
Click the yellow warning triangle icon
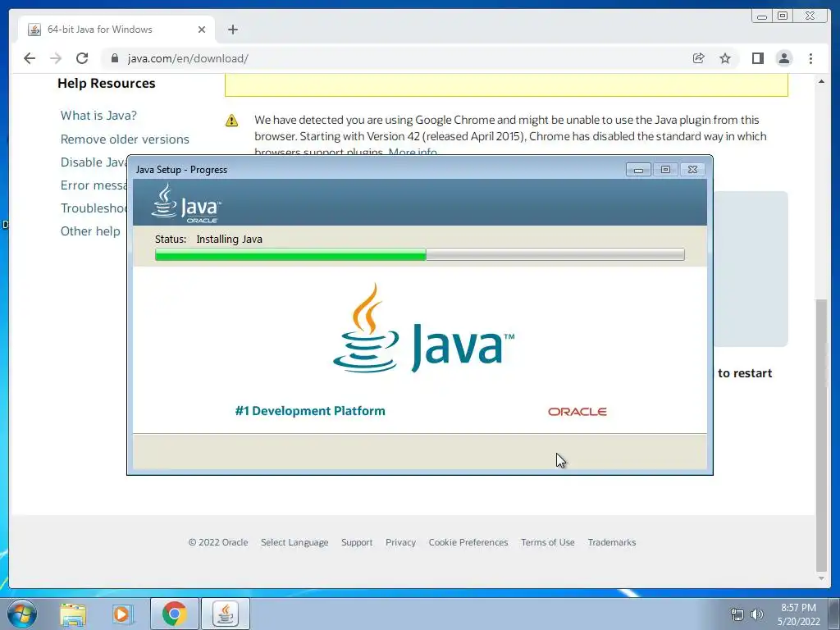[x=231, y=121]
